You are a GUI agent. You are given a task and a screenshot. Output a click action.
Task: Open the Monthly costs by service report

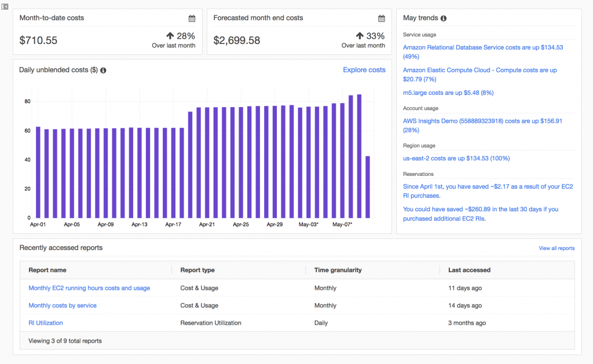(63, 305)
